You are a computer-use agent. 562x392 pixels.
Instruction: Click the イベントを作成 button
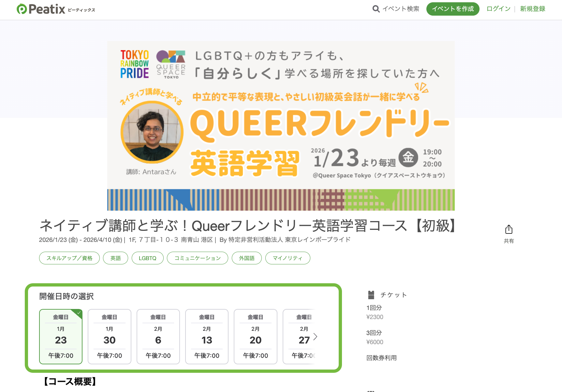(453, 9)
